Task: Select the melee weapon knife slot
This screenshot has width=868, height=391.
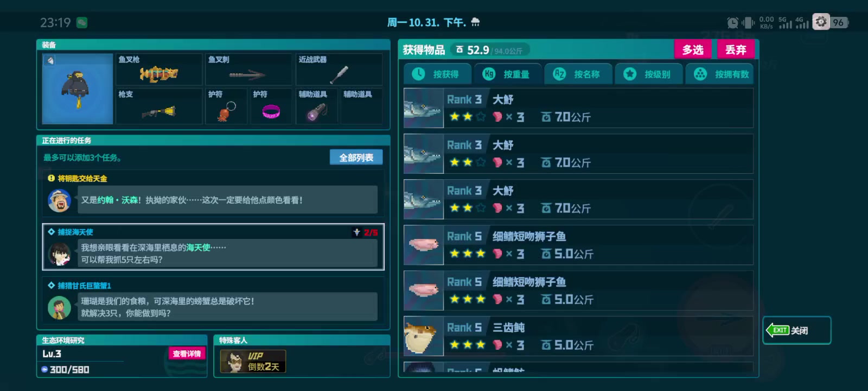Action: pos(339,69)
